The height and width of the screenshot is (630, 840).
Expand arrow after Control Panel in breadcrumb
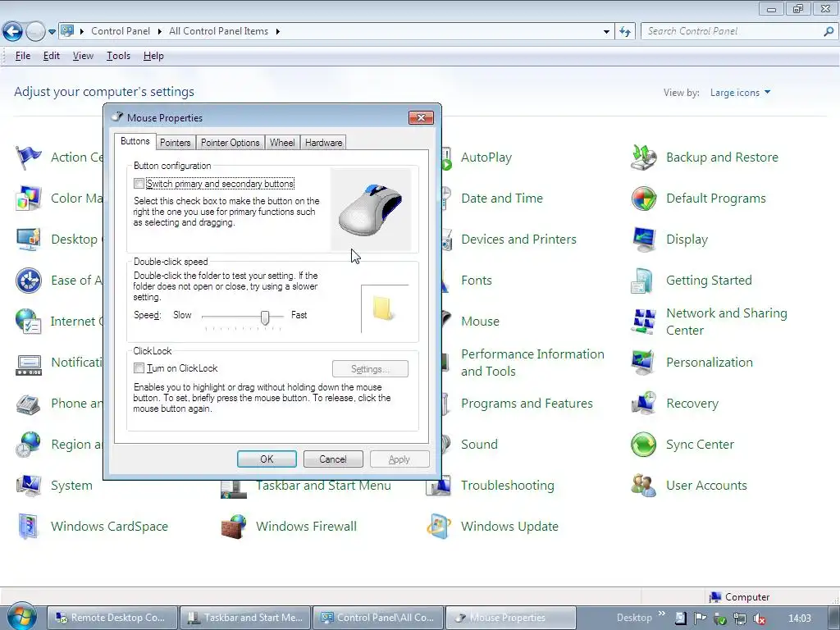(x=160, y=32)
